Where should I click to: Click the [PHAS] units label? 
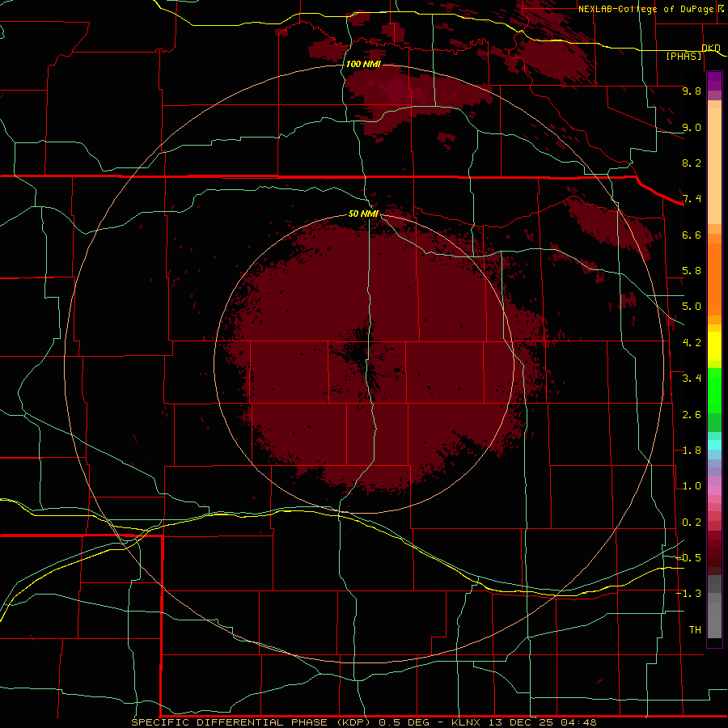pyautogui.click(x=684, y=56)
